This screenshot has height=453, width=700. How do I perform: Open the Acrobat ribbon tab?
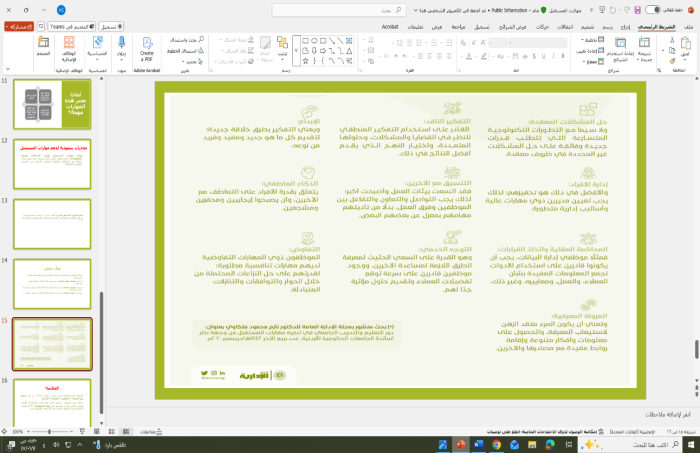tap(390, 27)
